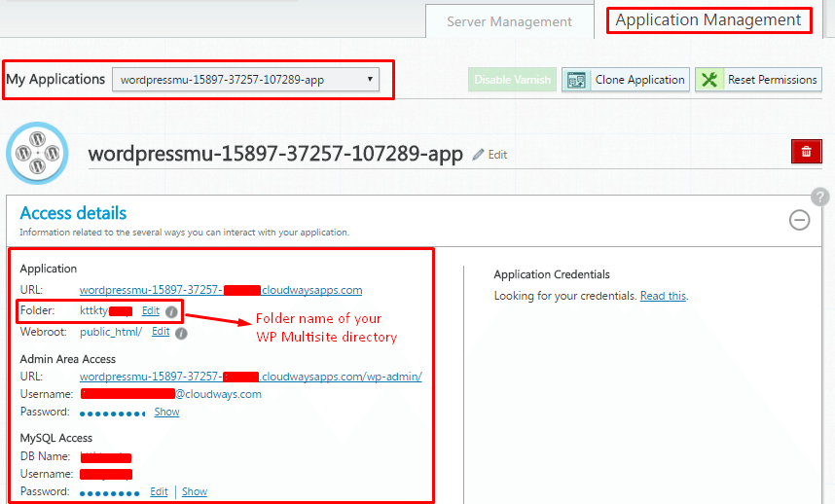Click Edit next to Webroot public_html/
Image resolution: width=835 pixels, height=504 pixels.
coord(161,332)
